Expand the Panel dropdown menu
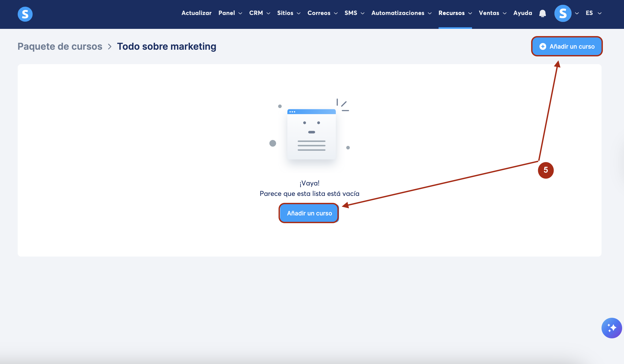624x364 pixels. point(230,13)
